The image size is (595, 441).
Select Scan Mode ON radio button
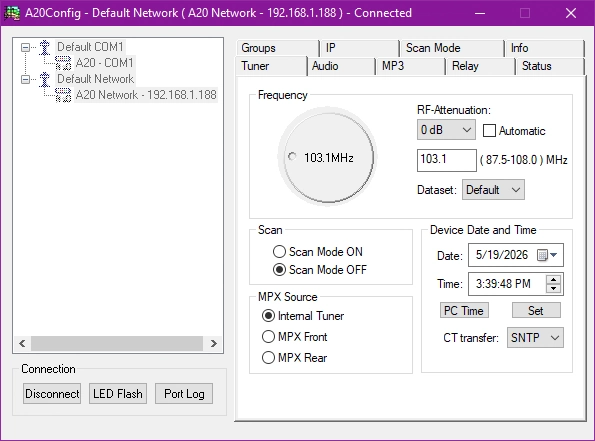(x=279, y=252)
